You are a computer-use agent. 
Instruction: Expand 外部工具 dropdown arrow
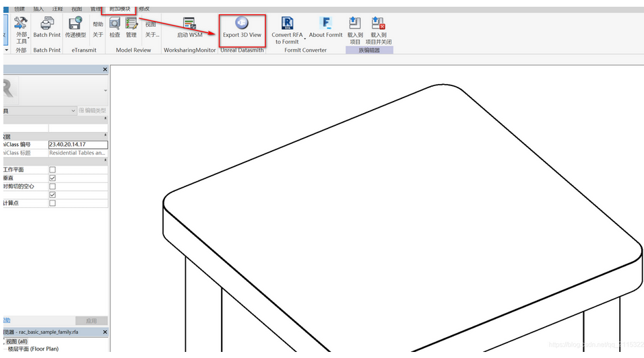click(x=29, y=38)
